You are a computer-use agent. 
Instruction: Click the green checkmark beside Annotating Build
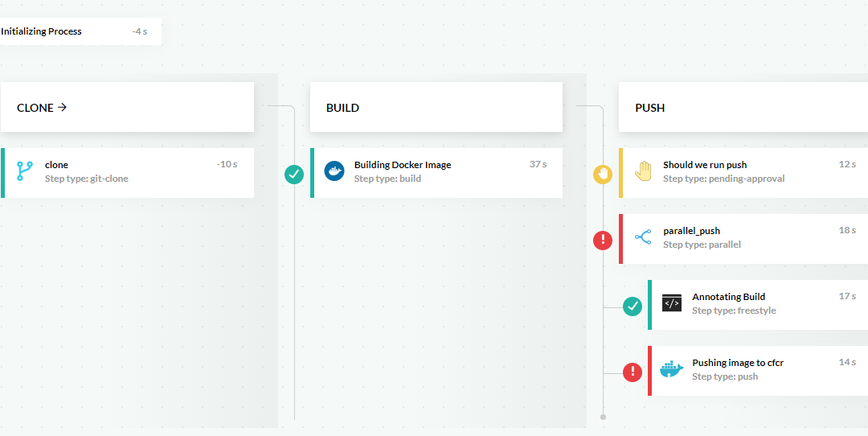tap(633, 306)
